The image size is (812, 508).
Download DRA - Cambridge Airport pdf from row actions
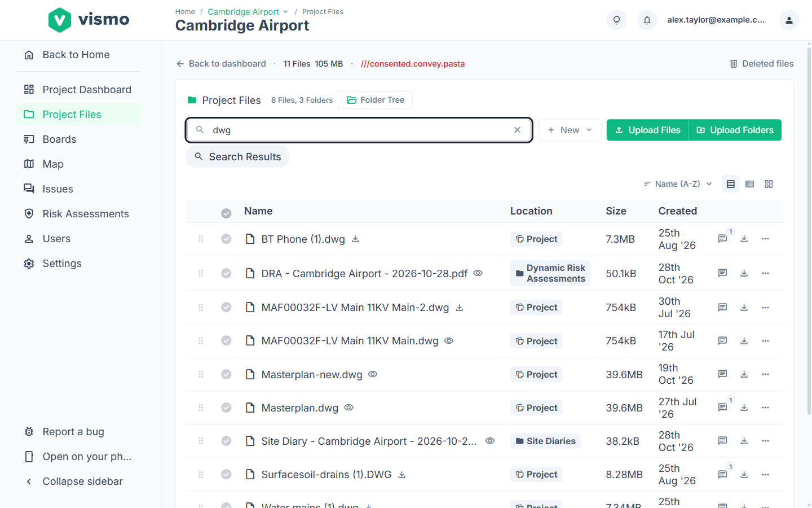[744, 273]
